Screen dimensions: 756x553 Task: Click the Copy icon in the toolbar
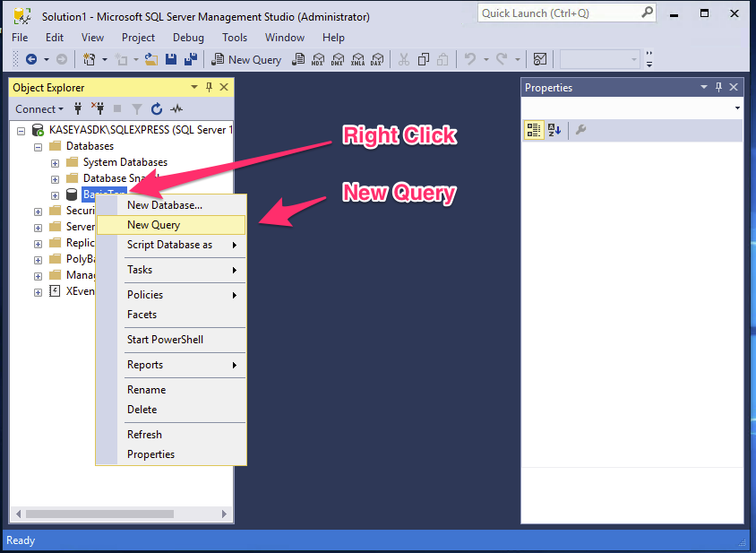pyautogui.click(x=424, y=59)
